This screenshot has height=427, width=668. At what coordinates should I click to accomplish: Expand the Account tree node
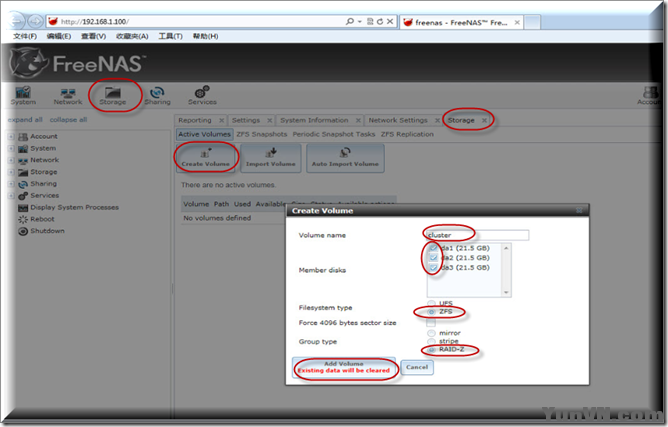click(x=12, y=137)
